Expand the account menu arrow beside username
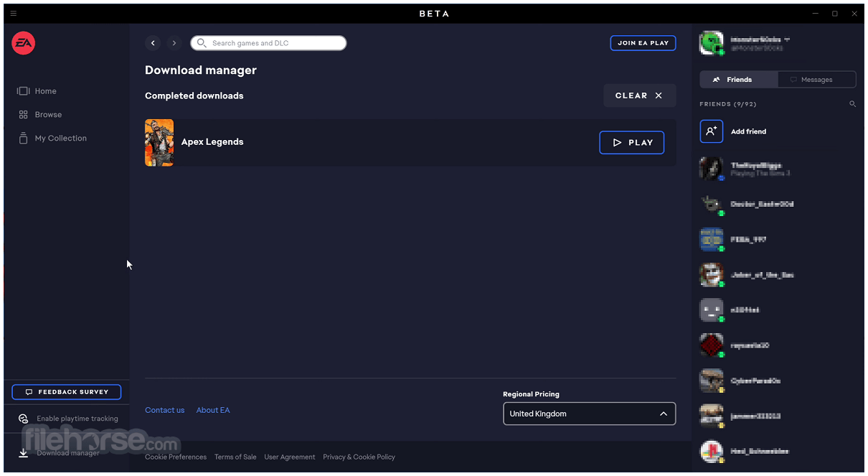The width and height of the screenshot is (868, 476). [787, 39]
